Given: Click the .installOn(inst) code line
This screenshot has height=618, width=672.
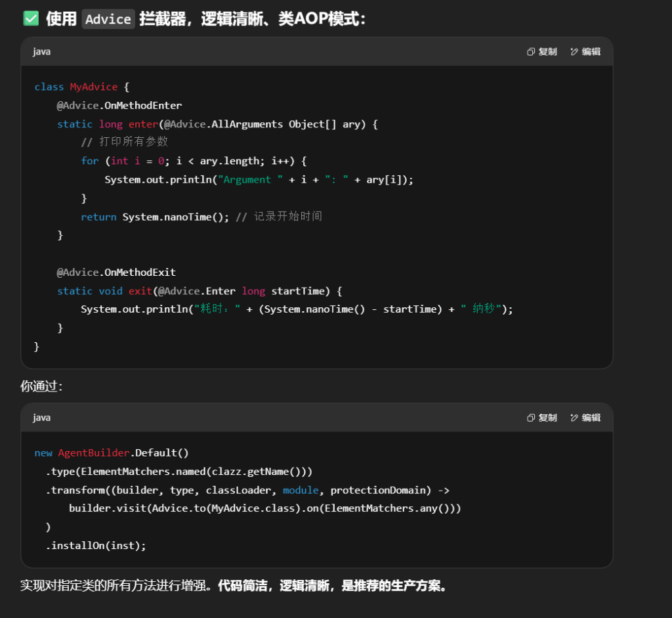Looking at the screenshot, I should pos(96,545).
